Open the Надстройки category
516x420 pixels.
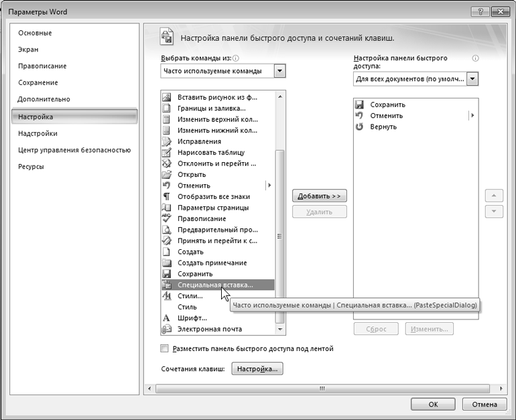[38, 133]
